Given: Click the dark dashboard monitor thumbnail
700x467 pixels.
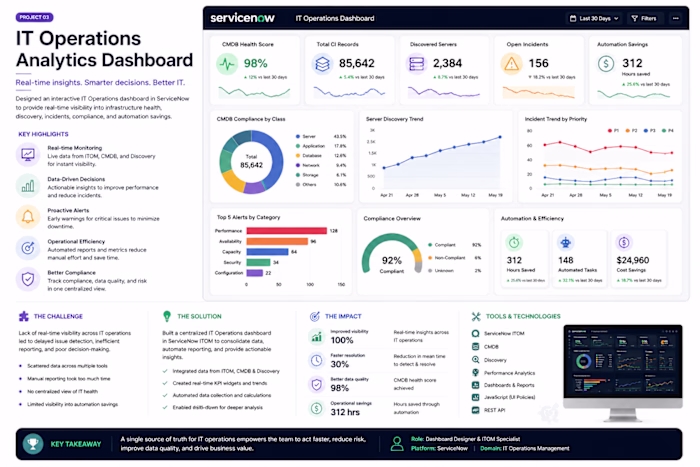Looking at the screenshot, I should [x=623, y=373].
